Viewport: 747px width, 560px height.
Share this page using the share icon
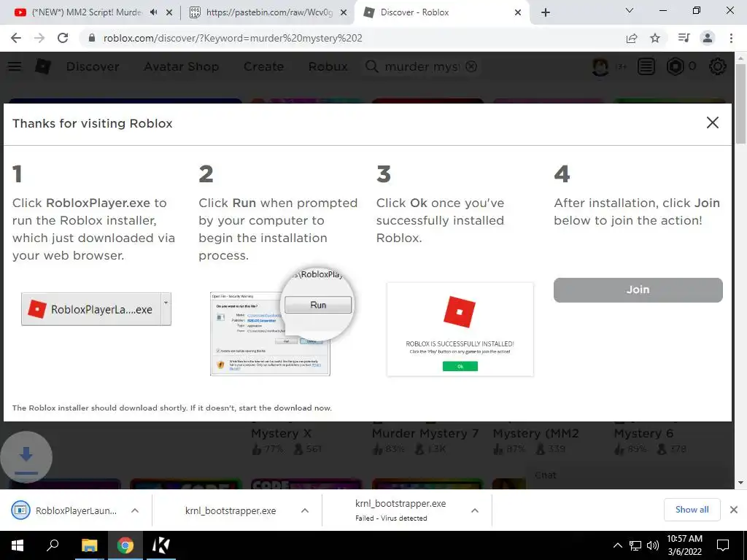632,38
